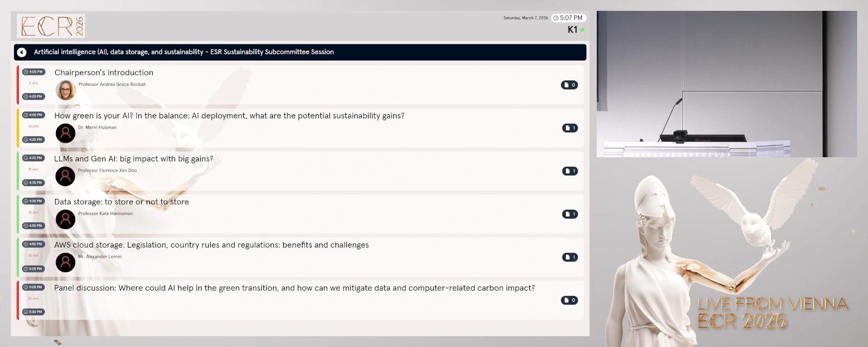
Task: Open the Chairperson's introduction title
Action: (x=104, y=73)
